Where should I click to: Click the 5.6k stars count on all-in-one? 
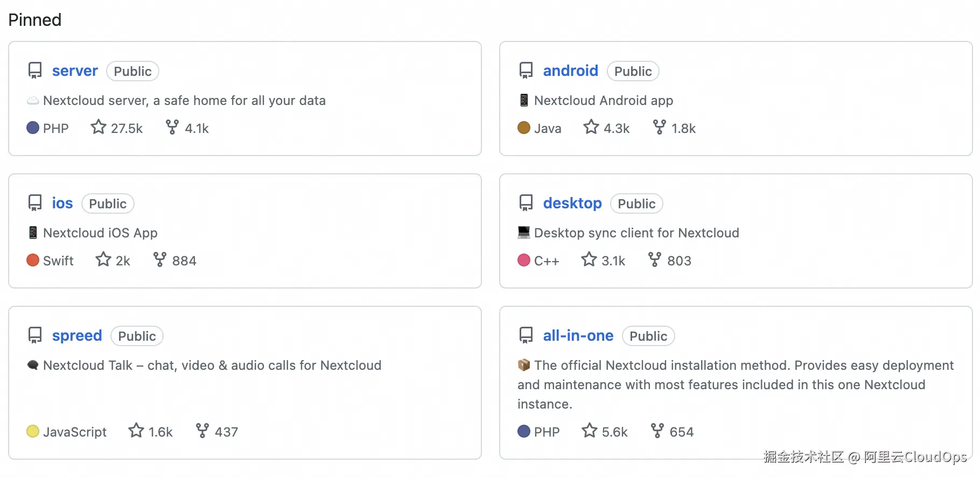[x=614, y=432]
